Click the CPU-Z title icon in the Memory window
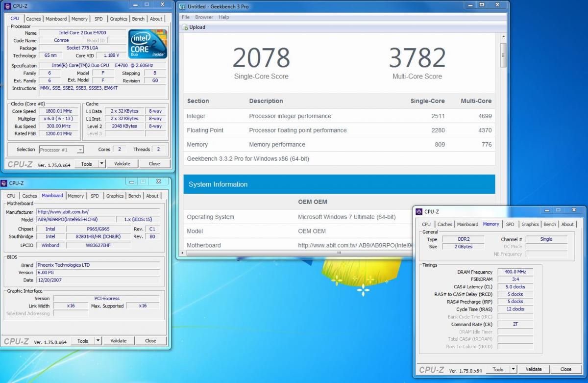This screenshot has height=383, width=588. (x=419, y=211)
